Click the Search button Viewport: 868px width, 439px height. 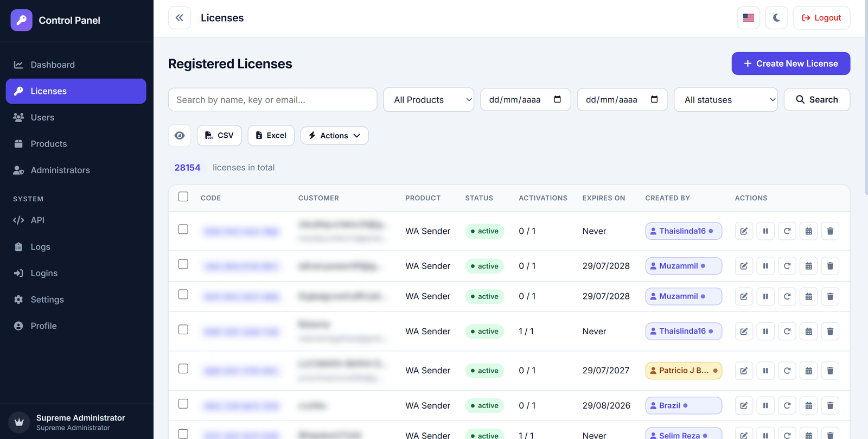(x=816, y=100)
